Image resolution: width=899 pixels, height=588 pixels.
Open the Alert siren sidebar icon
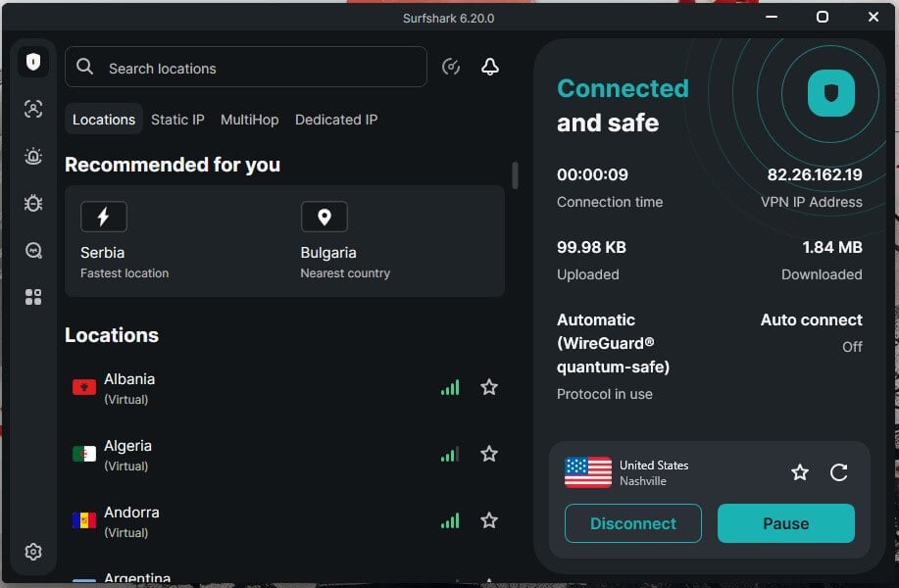33,156
